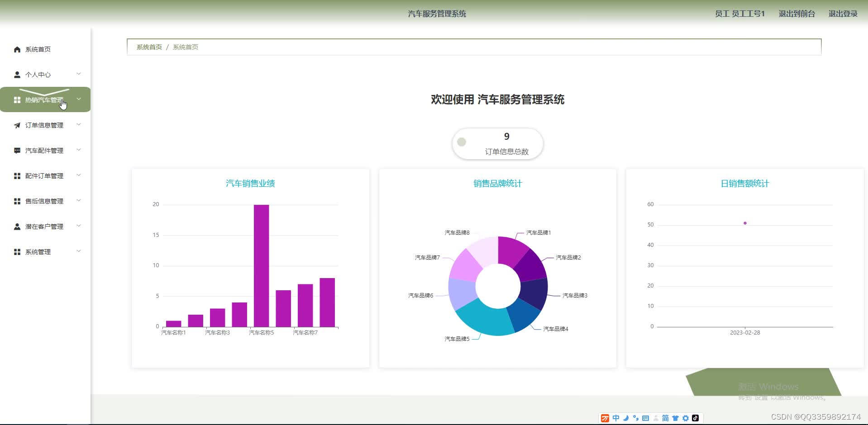
Task: Click the 简 simplified Chinese icon
Action: point(665,418)
